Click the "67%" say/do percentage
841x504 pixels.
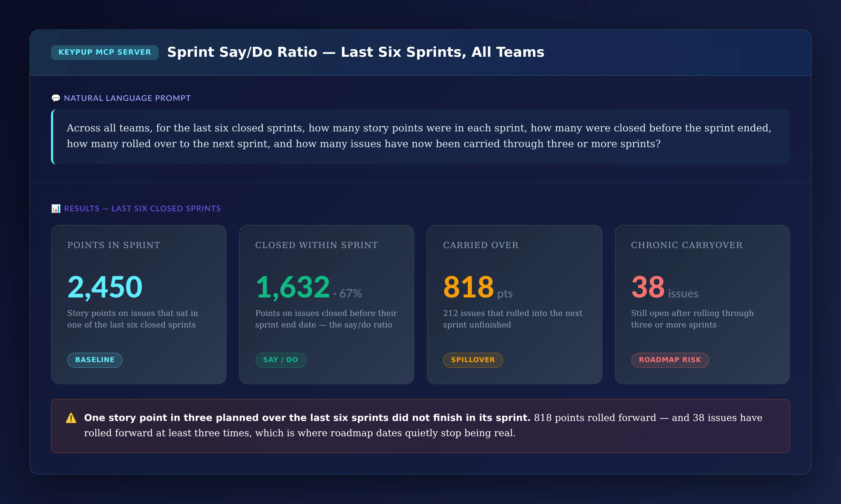pyautogui.click(x=351, y=294)
